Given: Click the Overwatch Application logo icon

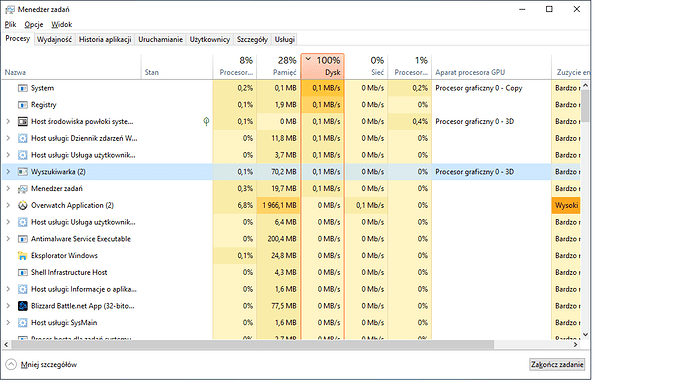Looking at the screenshot, I should point(22,205).
